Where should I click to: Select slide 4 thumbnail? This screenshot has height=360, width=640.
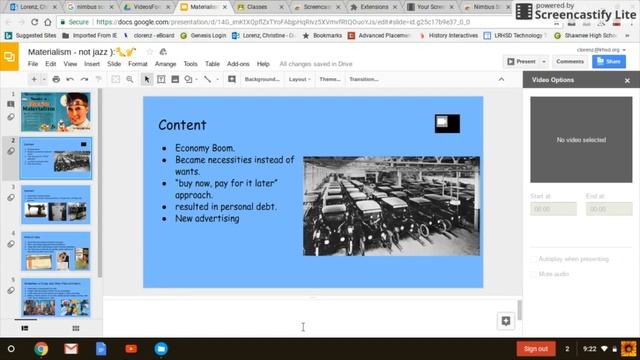[56, 251]
